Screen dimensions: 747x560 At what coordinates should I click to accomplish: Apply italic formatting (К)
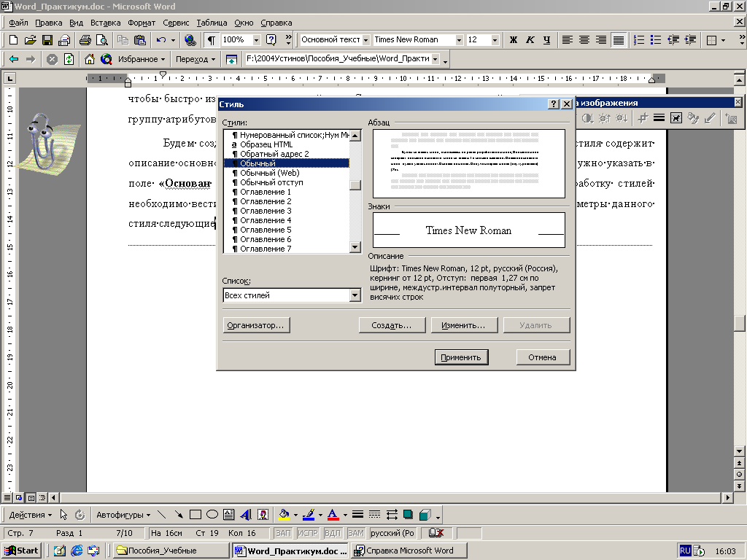click(x=530, y=40)
